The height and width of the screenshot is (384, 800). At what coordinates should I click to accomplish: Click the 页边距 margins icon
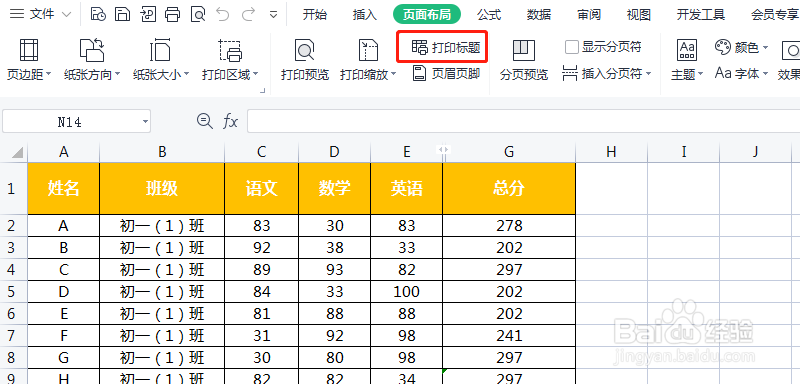tap(29, 50)
